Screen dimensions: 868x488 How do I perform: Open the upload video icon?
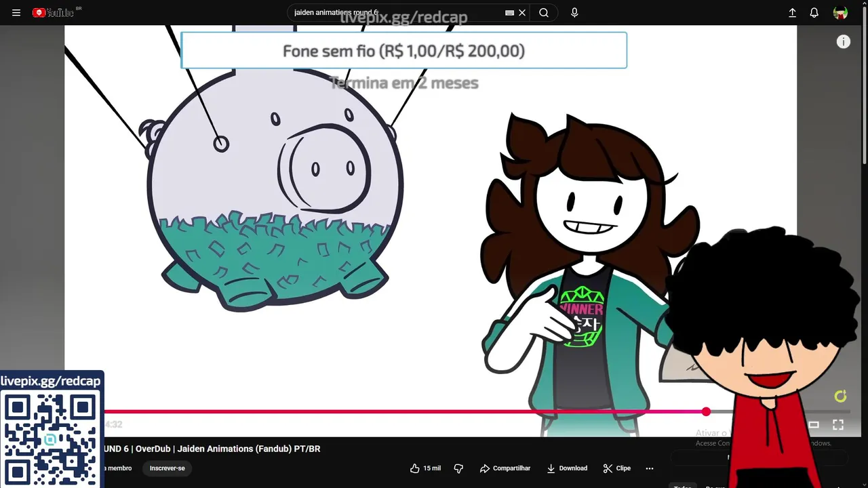point(792,13)
